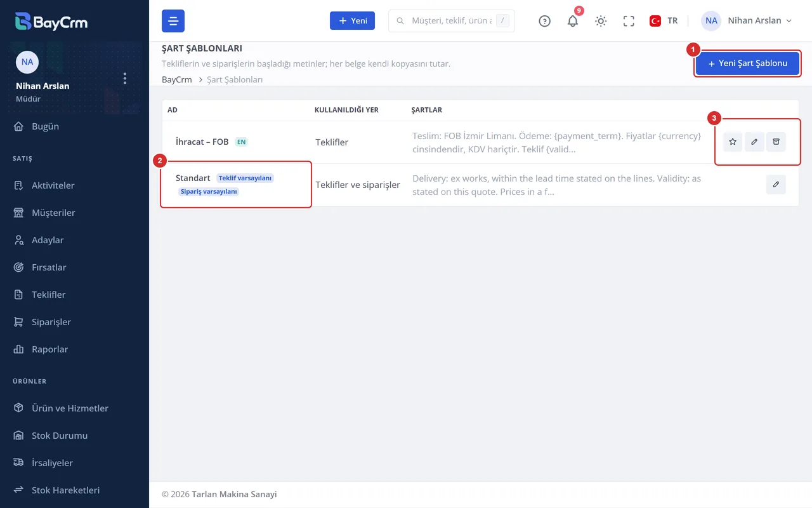Open the notifications bell
The image size is (812, 508).
click(x=573, y=21)
